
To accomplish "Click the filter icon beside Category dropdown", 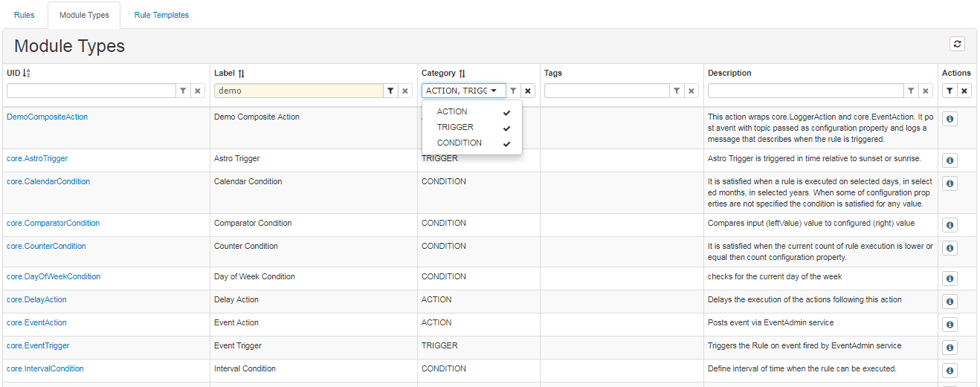I will [x=513, y=91].
